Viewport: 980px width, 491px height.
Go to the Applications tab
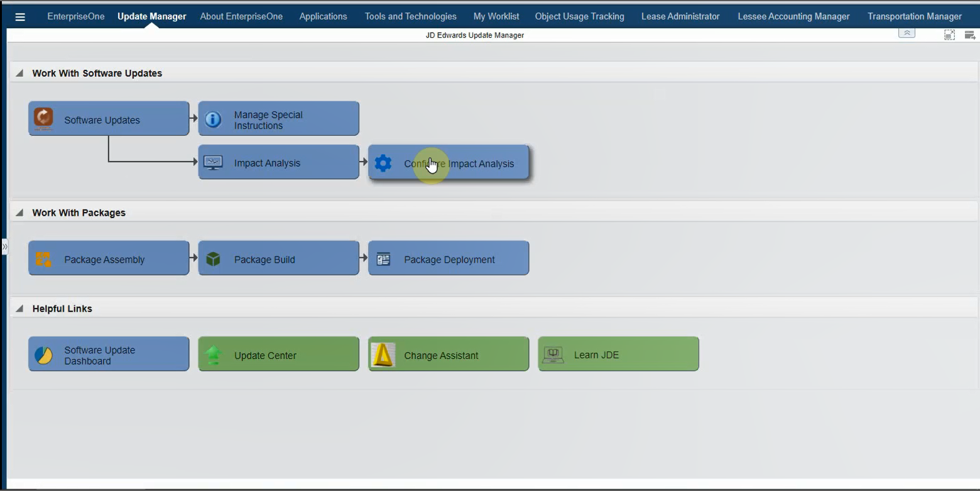(x=323, y=16)
